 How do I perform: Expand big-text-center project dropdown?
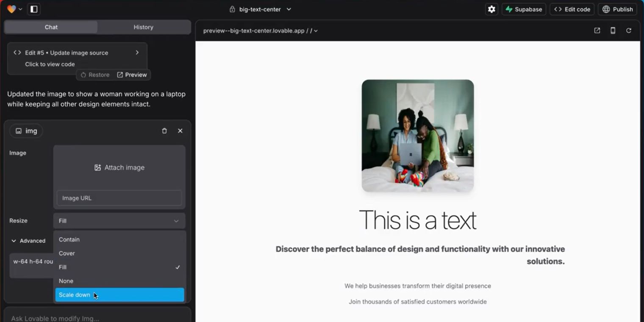click(260, 9)
